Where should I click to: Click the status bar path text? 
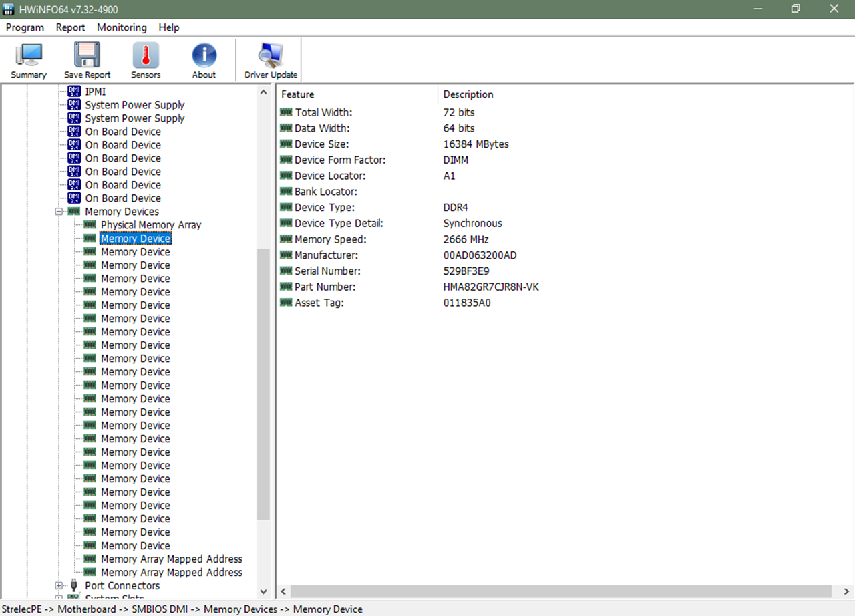point(182,609)
